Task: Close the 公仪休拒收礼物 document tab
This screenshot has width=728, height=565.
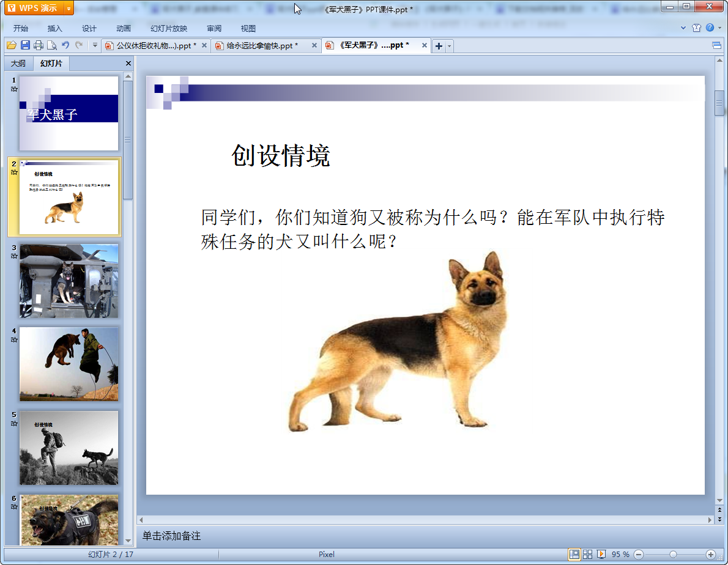Action: tap(204, 45)
